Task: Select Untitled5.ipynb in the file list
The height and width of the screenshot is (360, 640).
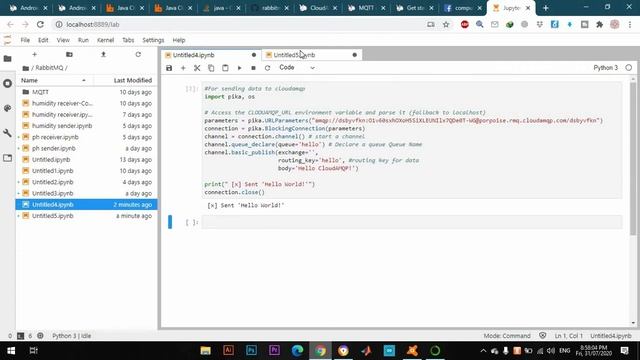Action: click(86, 216)
